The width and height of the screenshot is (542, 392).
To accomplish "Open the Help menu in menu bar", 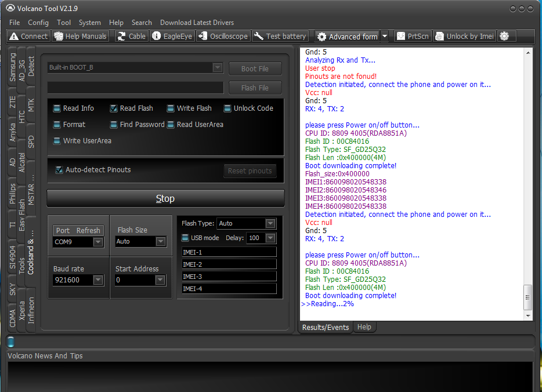I will pyautogui.click(x=116, y=23).
